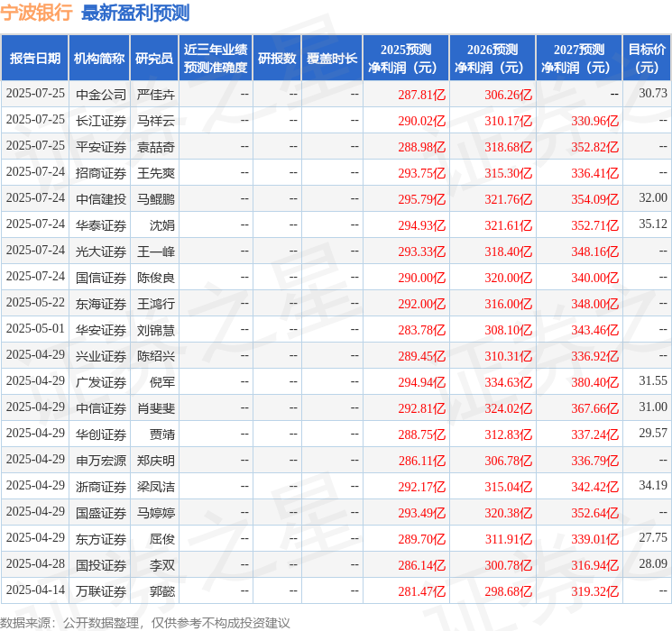
Task: Click analyst name 王一峰
Action: point(155,251)
